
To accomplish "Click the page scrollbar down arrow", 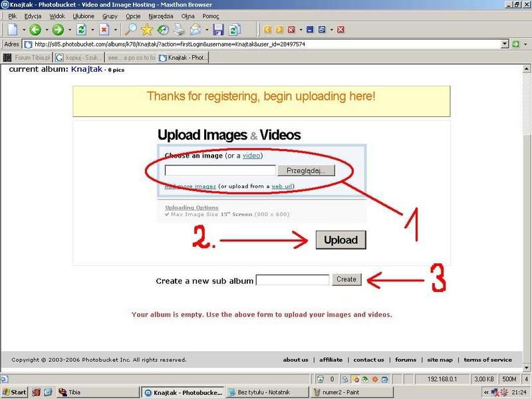I will tap(526, 368).
